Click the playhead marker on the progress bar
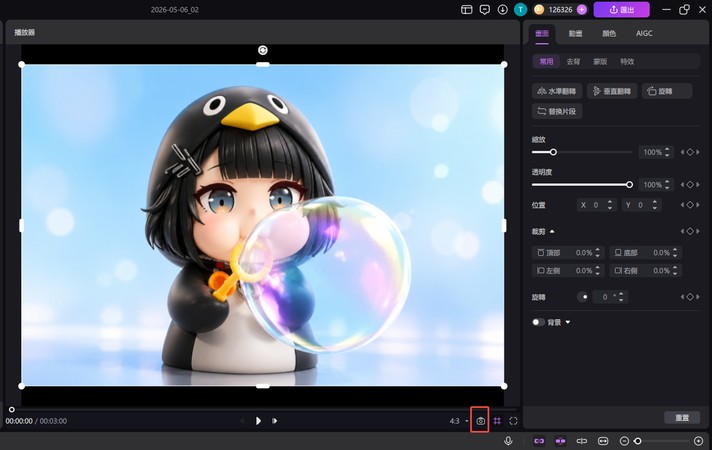Screen dimensions: 712x450 (12, 410)
